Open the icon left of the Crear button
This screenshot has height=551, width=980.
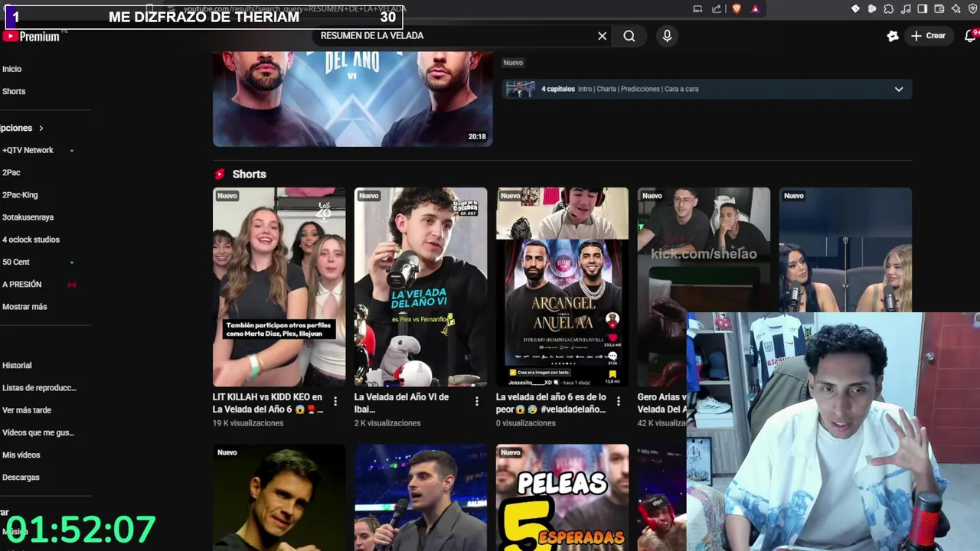pyautogui.click(x=893, y=36)
